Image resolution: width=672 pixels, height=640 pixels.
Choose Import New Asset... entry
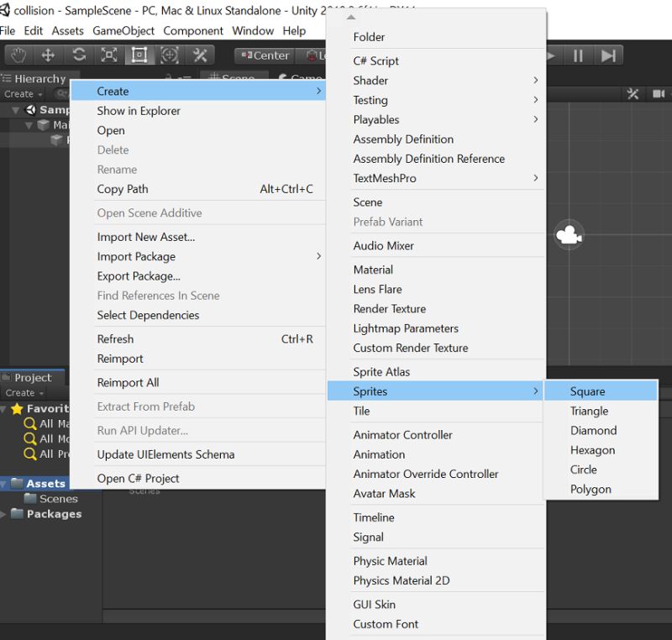(x=198, y=237)
